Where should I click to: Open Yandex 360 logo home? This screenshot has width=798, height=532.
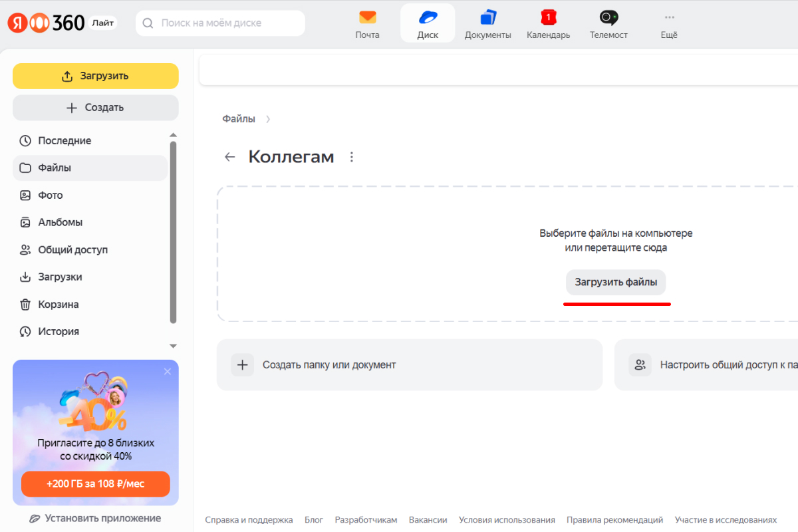(x=46, y=23)
